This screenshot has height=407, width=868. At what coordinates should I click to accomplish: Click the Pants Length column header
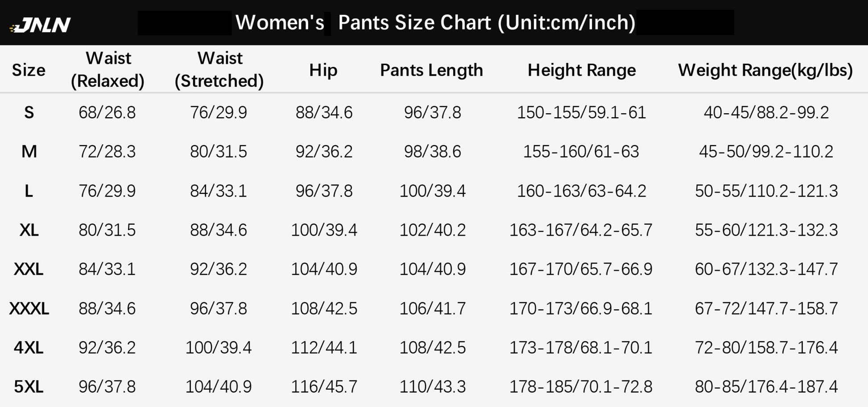(x=431, y=70)
